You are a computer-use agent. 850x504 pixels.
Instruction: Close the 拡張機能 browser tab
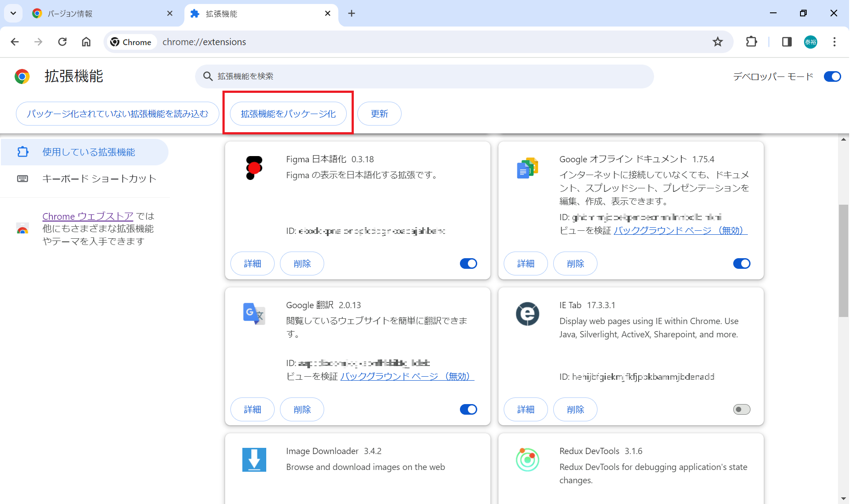[328, 14]
